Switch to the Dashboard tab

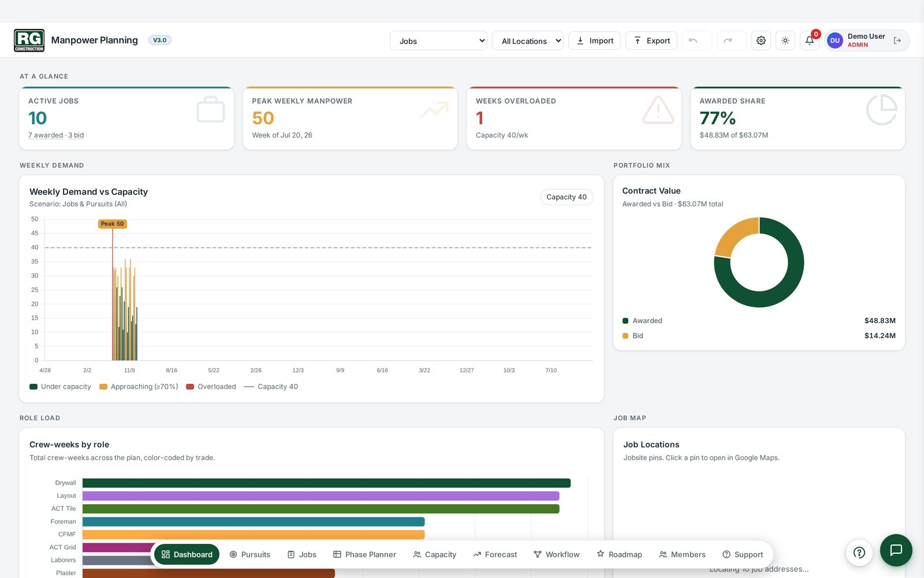(187, 554)
